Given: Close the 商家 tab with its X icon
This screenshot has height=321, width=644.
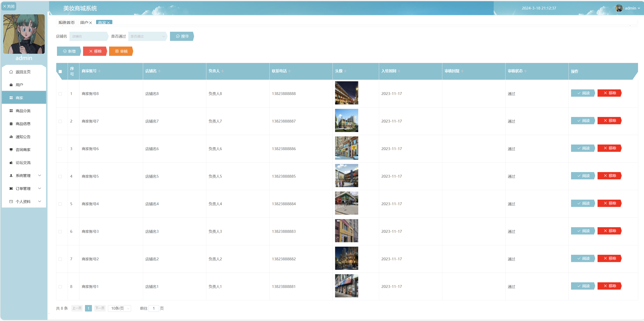Looking at the screenshot, I should [109, 23].
